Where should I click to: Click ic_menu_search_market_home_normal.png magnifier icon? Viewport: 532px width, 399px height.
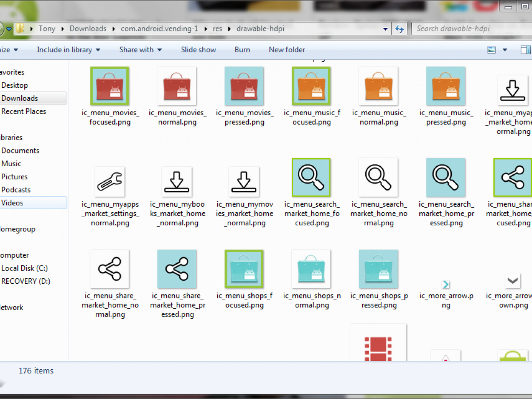[378, 177]
